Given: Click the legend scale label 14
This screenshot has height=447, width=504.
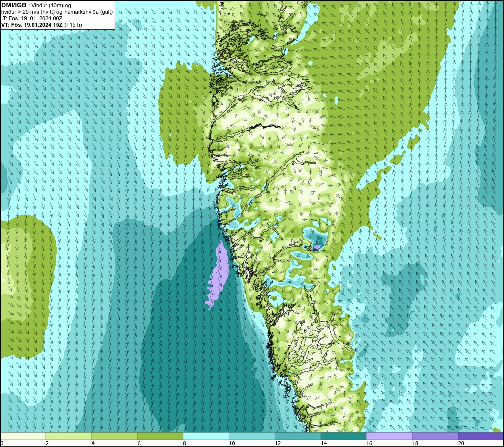Looking at the screenshot, I should (x=324, y=443).
